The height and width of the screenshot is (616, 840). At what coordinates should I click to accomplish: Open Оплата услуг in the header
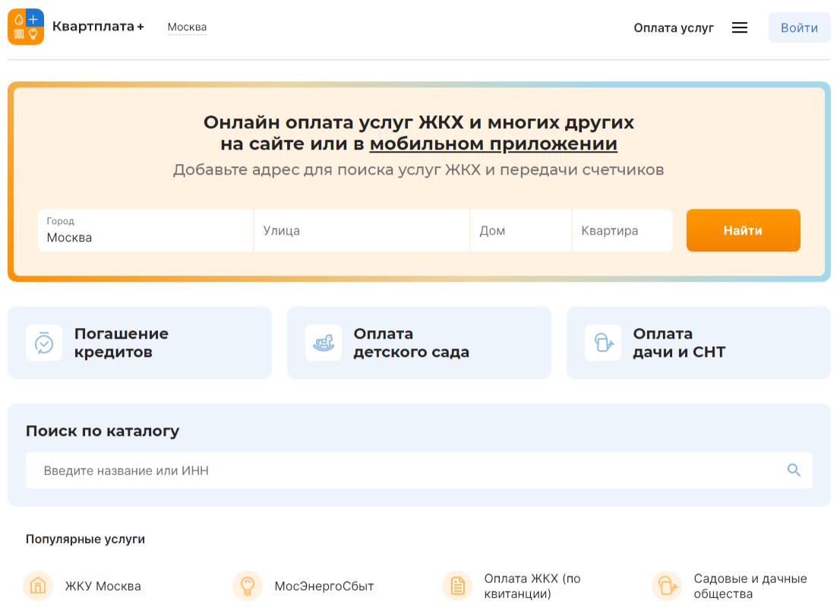(674, 28)
